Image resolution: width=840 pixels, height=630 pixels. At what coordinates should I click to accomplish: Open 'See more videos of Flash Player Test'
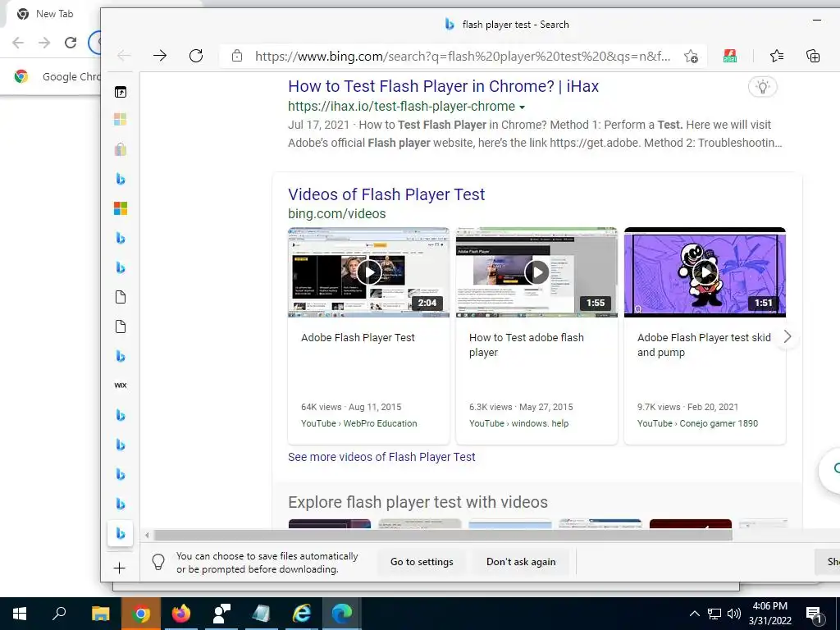tap(381, 457)
